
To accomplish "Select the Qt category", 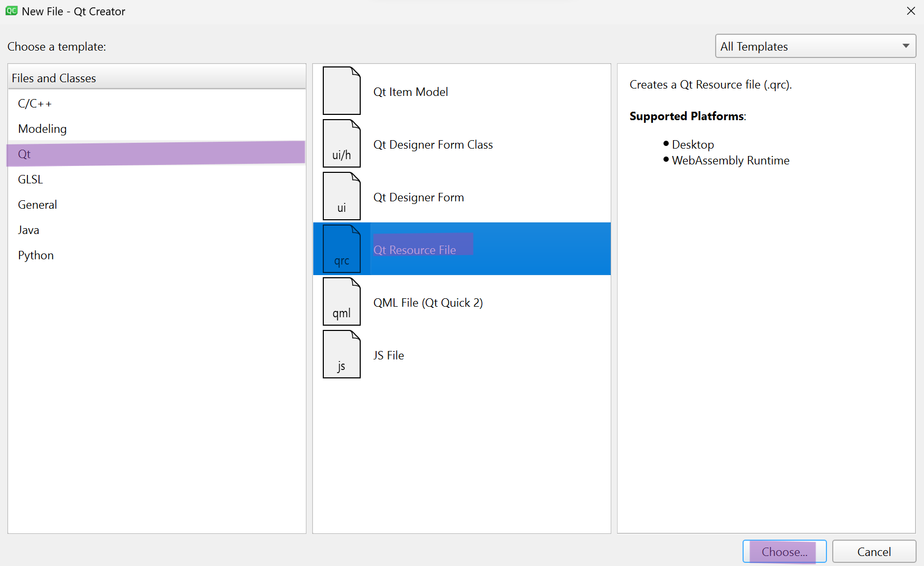I will click(157, 154).
